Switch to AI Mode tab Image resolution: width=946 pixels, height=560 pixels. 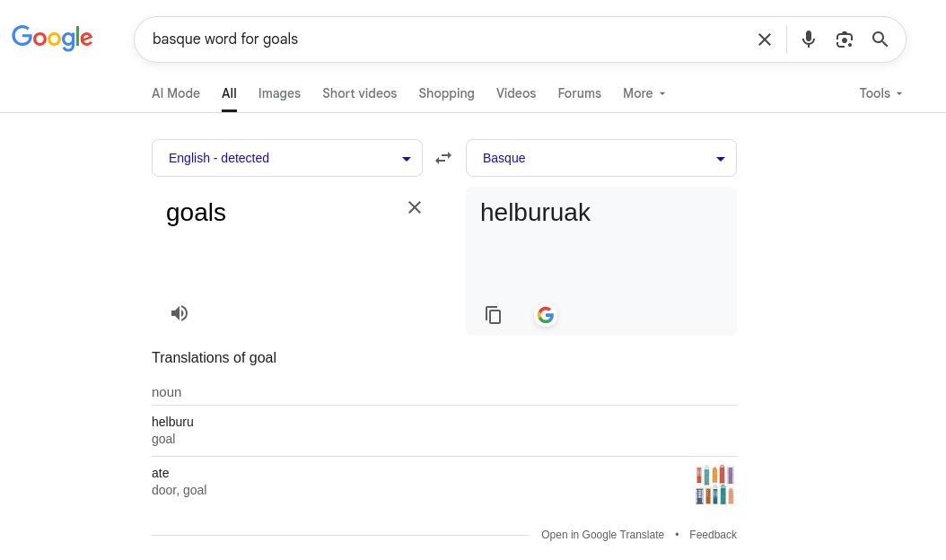(176, 93)
